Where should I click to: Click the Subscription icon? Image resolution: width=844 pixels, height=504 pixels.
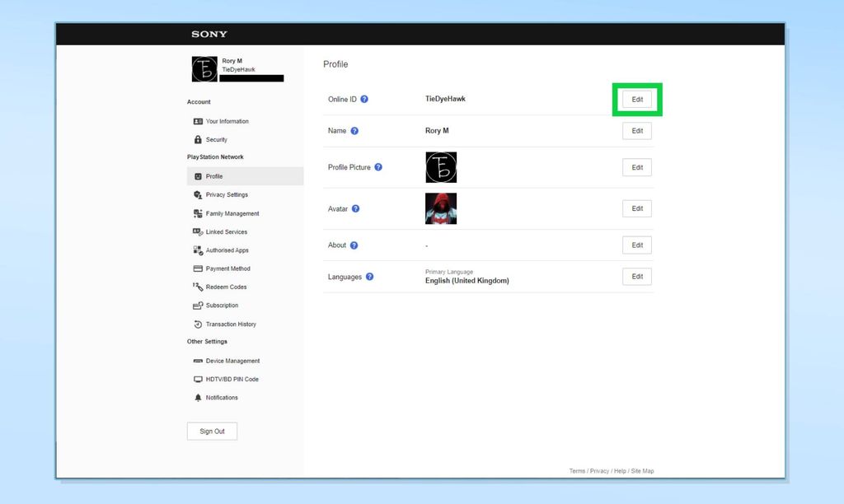coord(198,306)
